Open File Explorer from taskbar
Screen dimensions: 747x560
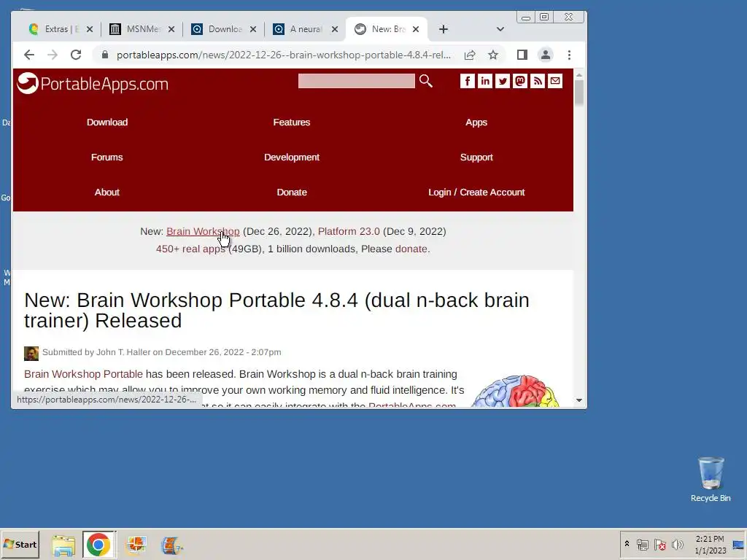pos(63,545)
